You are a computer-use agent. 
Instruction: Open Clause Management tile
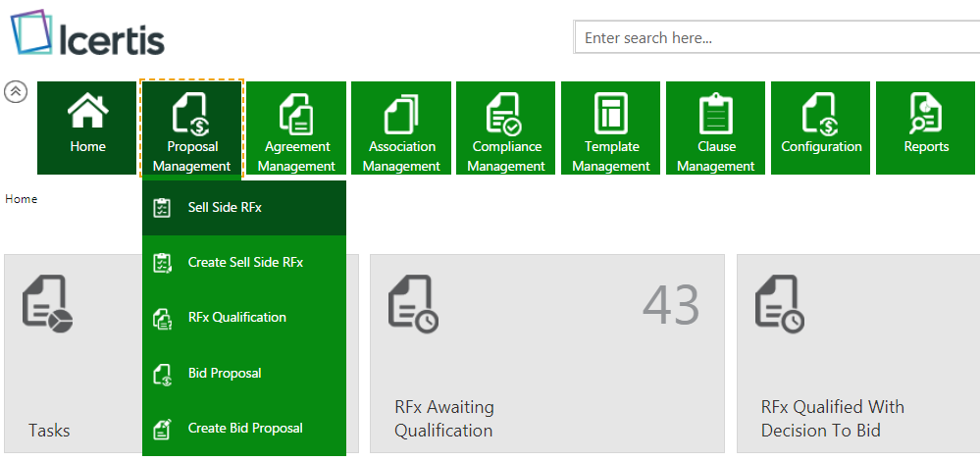[716, 128]
